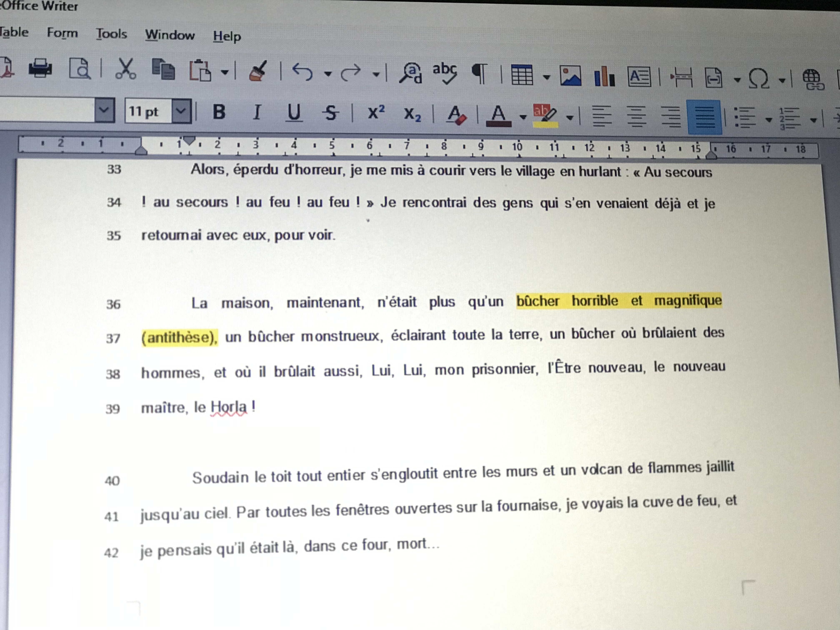Click the Print icon
This screenshot has width=840, height=630.
tap(40, 68)
